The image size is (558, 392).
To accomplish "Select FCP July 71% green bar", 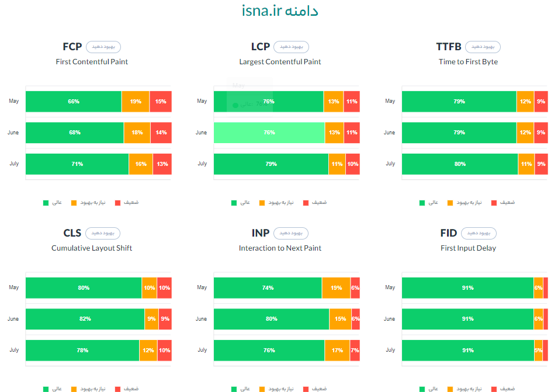I will click(77, 164).
